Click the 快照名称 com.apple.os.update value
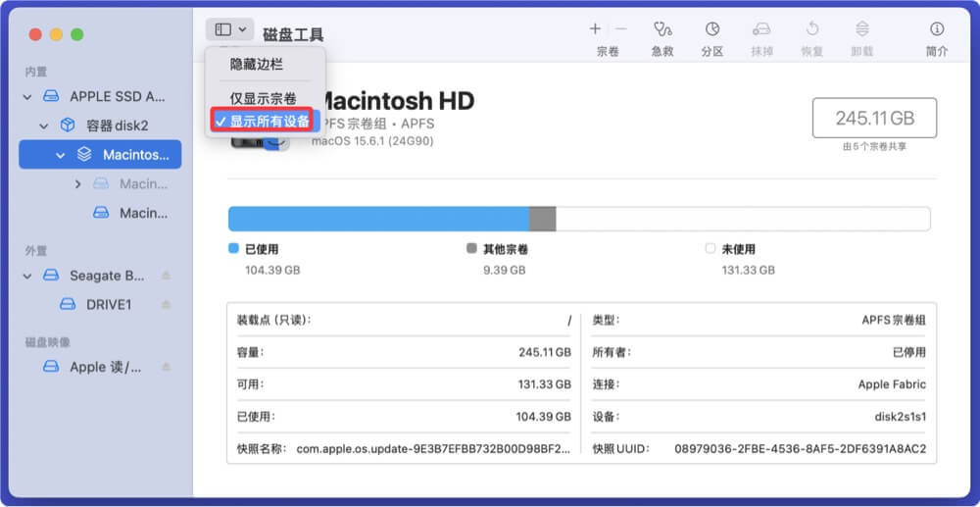 pos(433,448)
